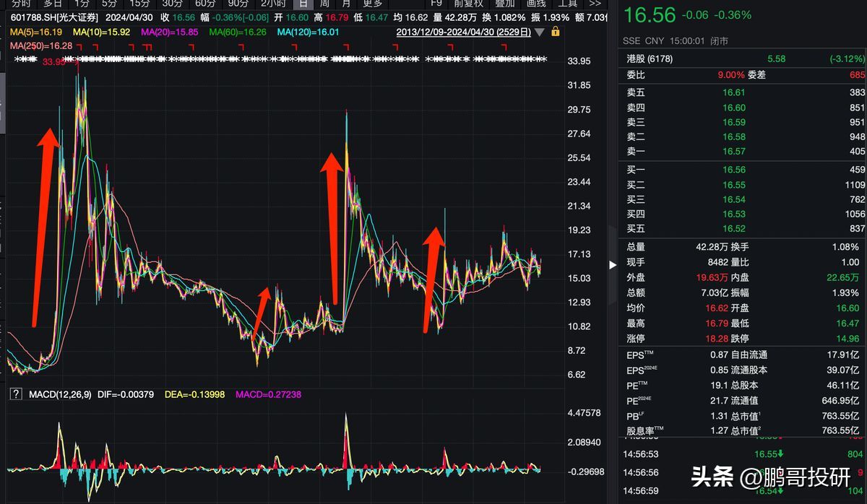Open the 叠加 overlay option
This screenshot has height=504, width=867.
tap(504, 4)
